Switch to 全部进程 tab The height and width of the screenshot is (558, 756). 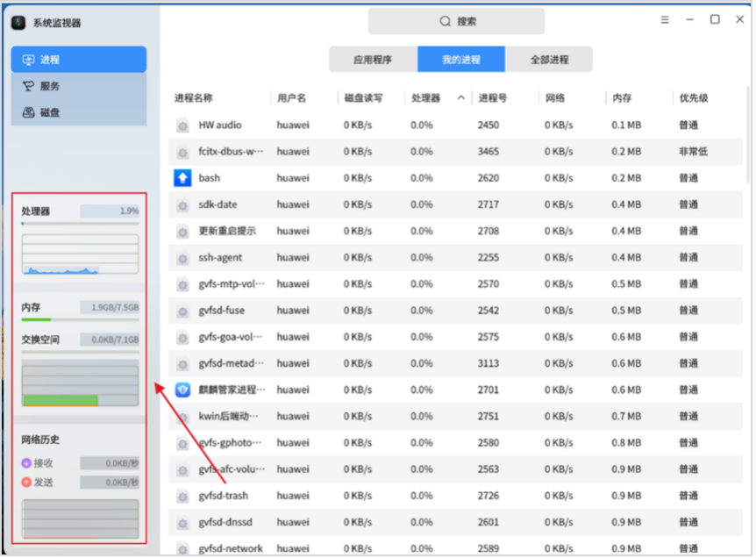point(549,60)
